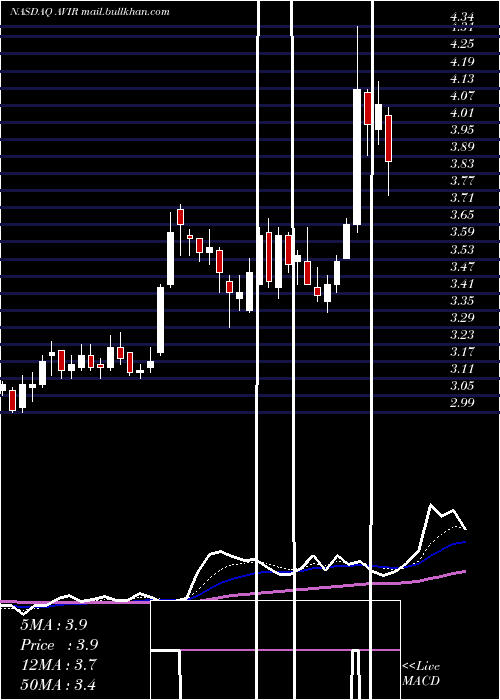Image resolution: width=500 pixels, height=700 pixels.
Task: Select the 3.89 price label
Action: click(462, 146)
